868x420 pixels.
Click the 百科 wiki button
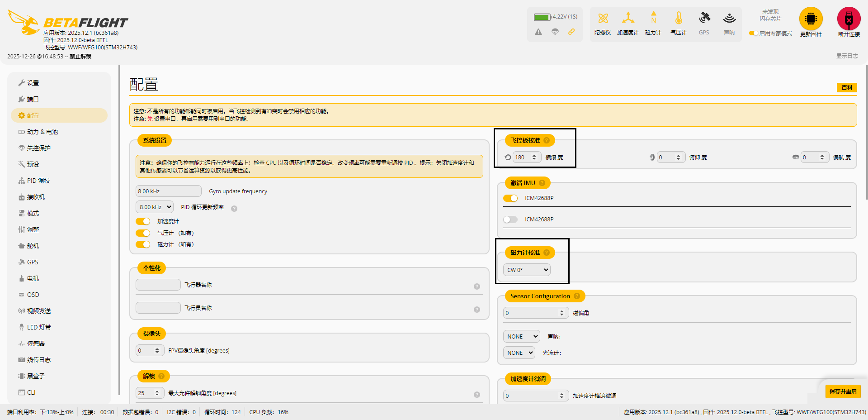pyautogui.click(x=847, y=88)
